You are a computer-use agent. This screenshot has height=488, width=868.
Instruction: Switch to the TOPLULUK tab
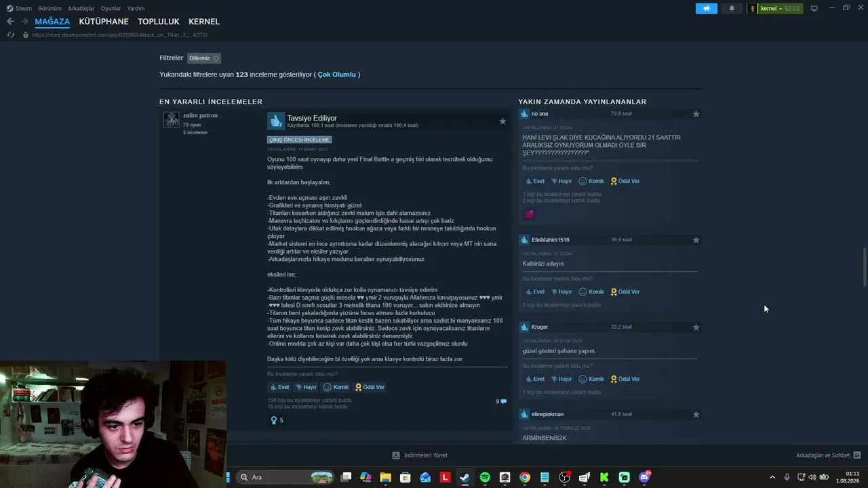click(x=159, y=22)
